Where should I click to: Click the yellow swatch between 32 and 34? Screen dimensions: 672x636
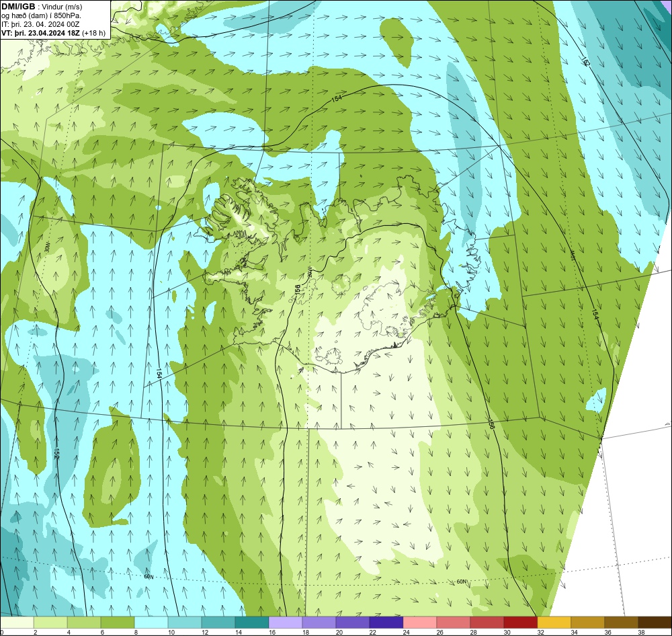(x=554, y=623)
